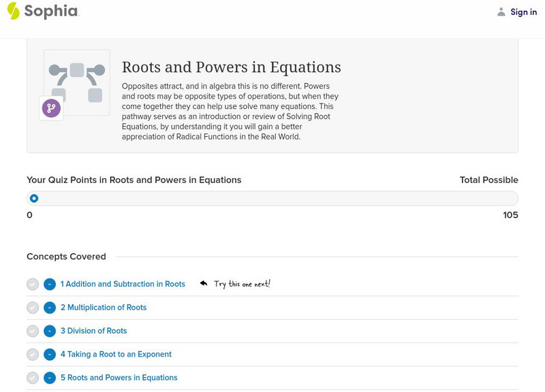
Task: Click the checkmark circle for 'Multiplication of Roots'
Action: coord(33,307)
